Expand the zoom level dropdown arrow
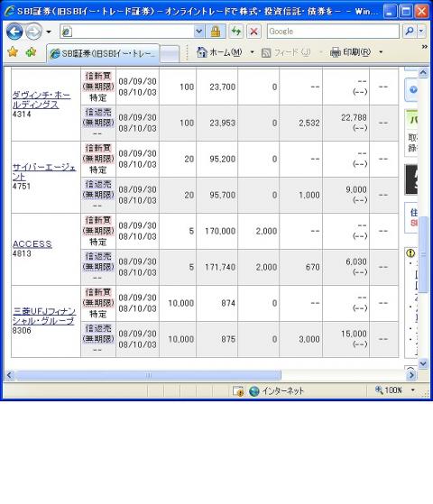Image resolution: width=433 pixels, height=504 pixels. 413,390
